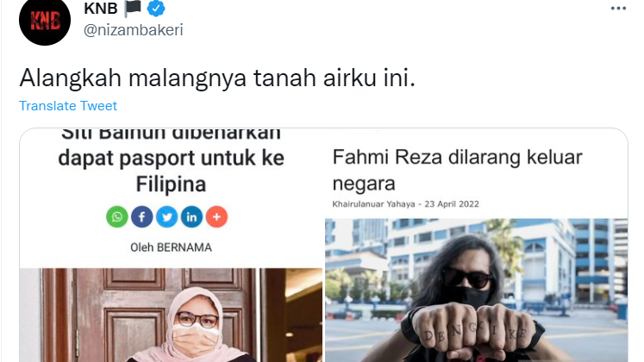Click the 'Khairulanuar Yahaya' author name

coord(373,204)
